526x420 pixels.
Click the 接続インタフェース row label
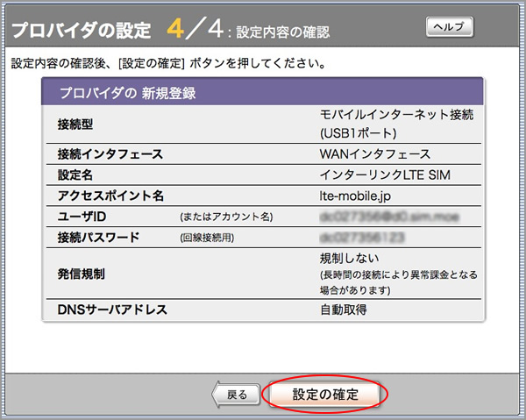(x=110, y=154)
